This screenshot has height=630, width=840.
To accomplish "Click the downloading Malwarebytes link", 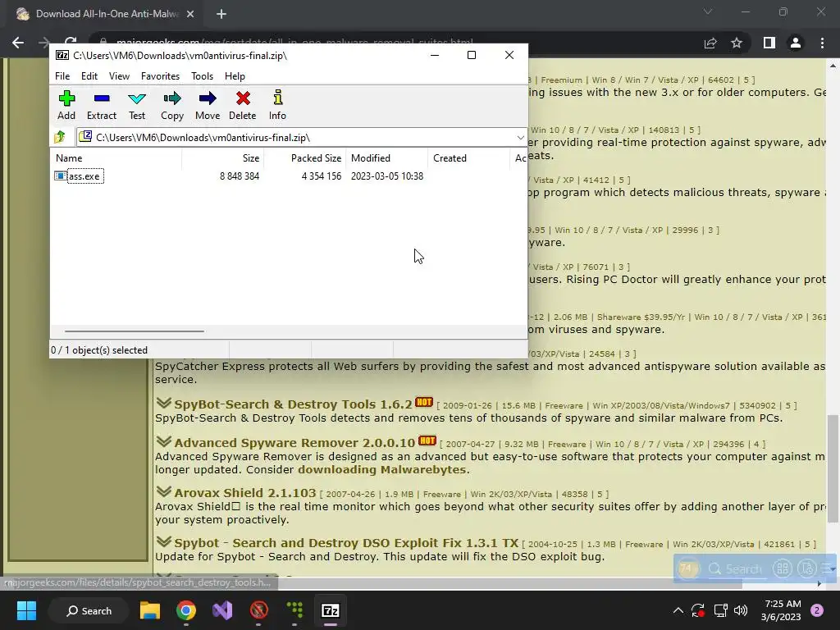I will (x=382, y=470).
